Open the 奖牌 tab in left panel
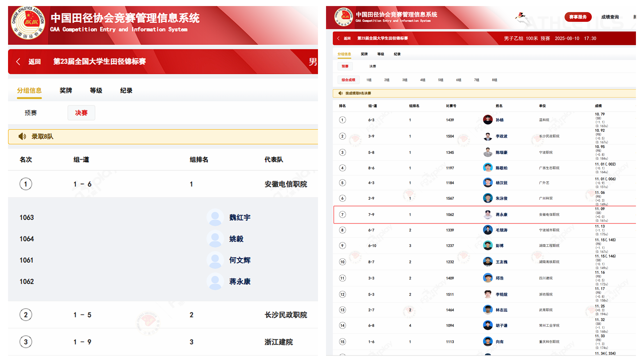Screen dimensions: 644x362 click(x=66, y=90)
